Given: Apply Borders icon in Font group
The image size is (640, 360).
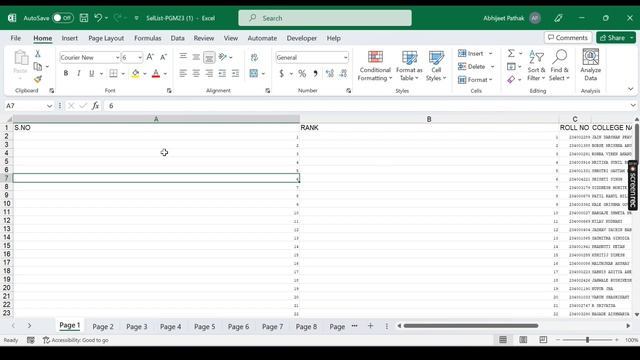Looking at the screenshot, I should click(113, 73).
